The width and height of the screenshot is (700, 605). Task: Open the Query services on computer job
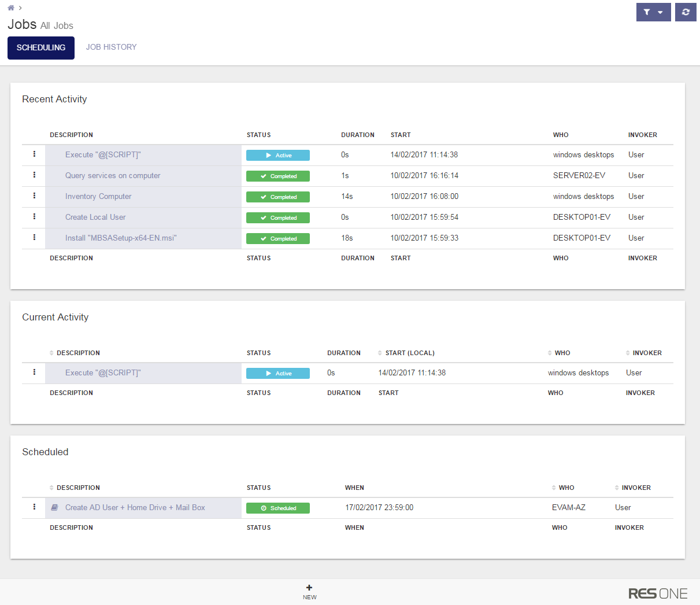(x=113, y=176)
